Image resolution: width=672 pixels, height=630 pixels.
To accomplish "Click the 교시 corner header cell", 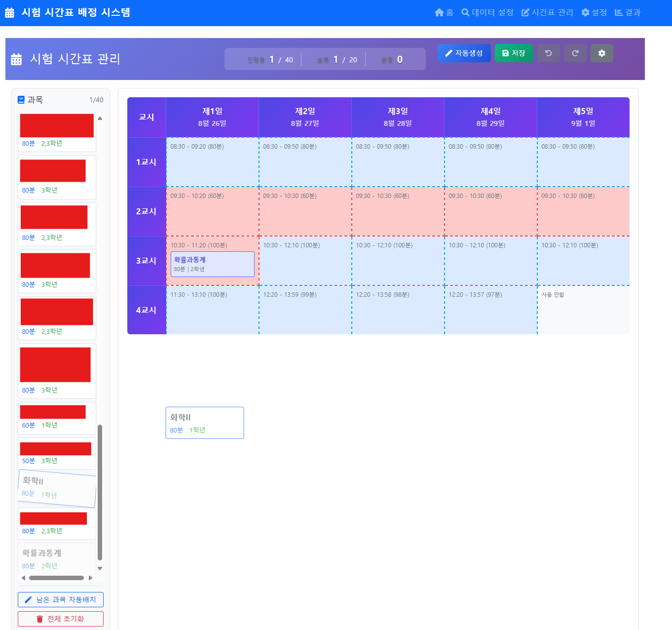I will pos(147,117).
